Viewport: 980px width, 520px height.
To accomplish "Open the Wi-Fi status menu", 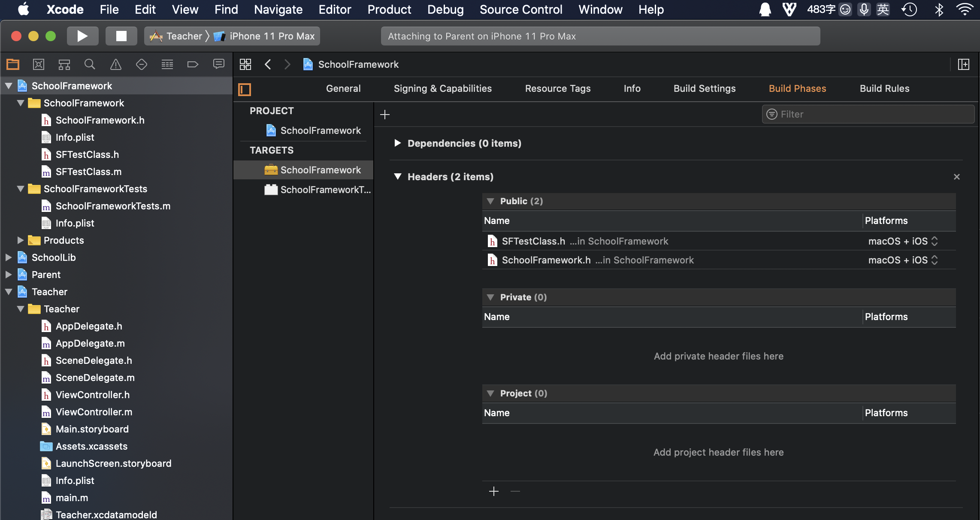I will point(965,9).
